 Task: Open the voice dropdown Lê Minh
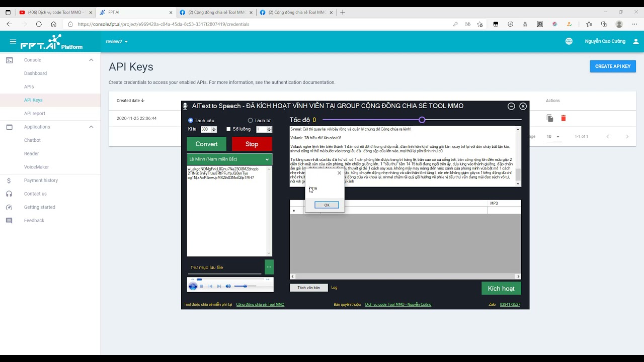229,159
